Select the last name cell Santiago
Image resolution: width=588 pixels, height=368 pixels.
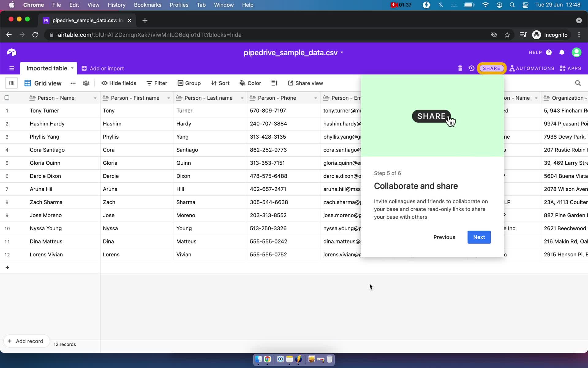point(210,150)
